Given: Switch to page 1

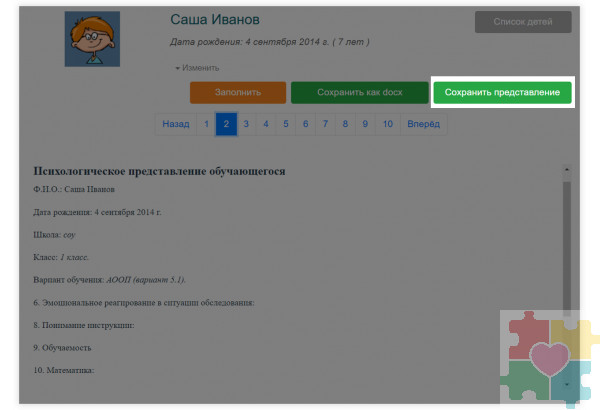Looking at the screenshot, I should (x=206, y=125).
